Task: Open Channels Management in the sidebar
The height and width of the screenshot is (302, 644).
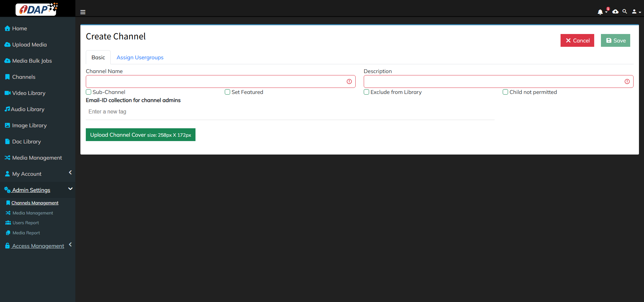Action: point(35,203)
